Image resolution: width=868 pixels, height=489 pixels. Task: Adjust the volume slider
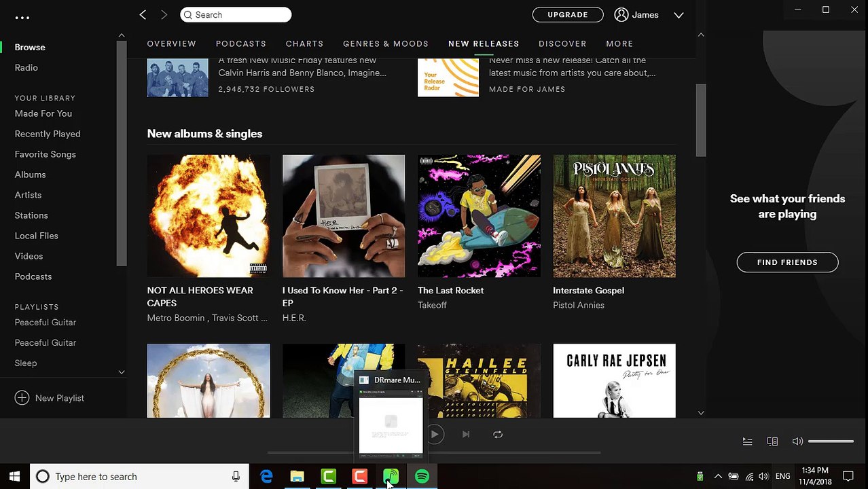[x=831, y=441]
